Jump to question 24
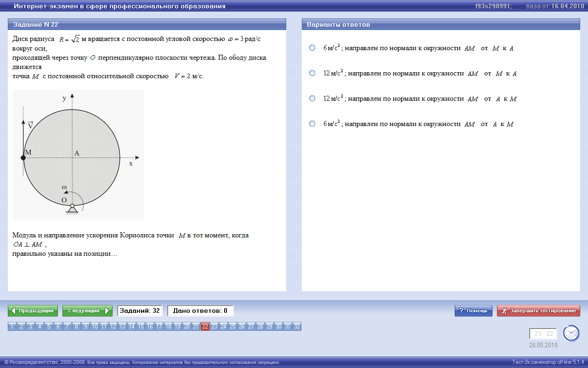 click(224, 327)
